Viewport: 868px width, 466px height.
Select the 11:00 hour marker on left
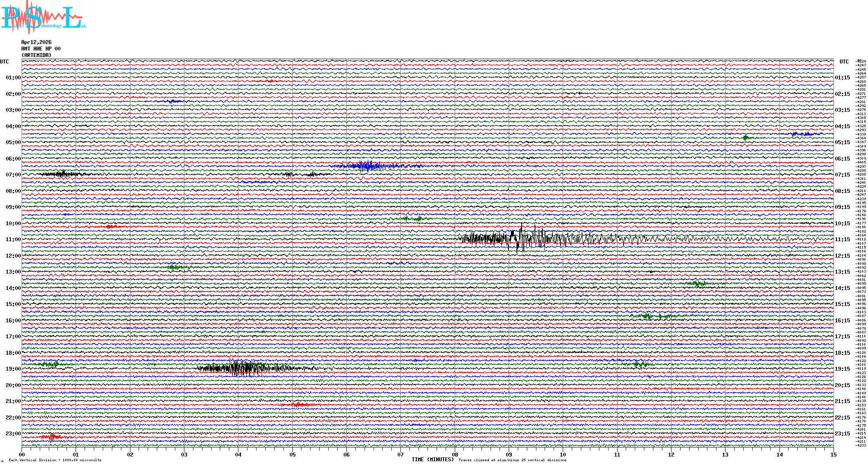coord(13,239)
